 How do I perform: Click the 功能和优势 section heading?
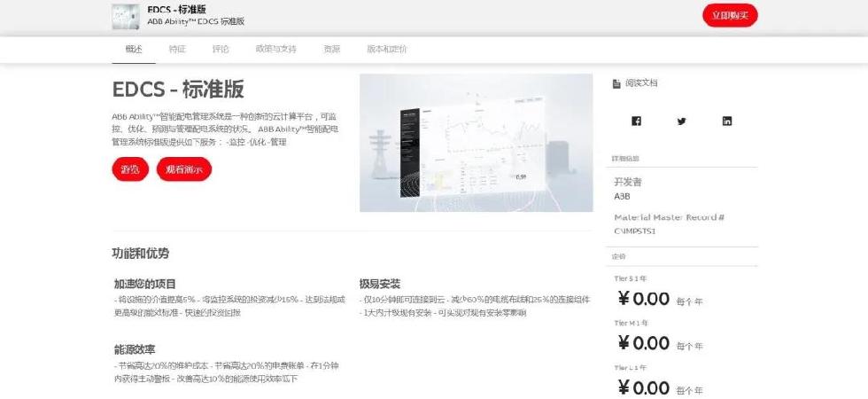point(141,254)
